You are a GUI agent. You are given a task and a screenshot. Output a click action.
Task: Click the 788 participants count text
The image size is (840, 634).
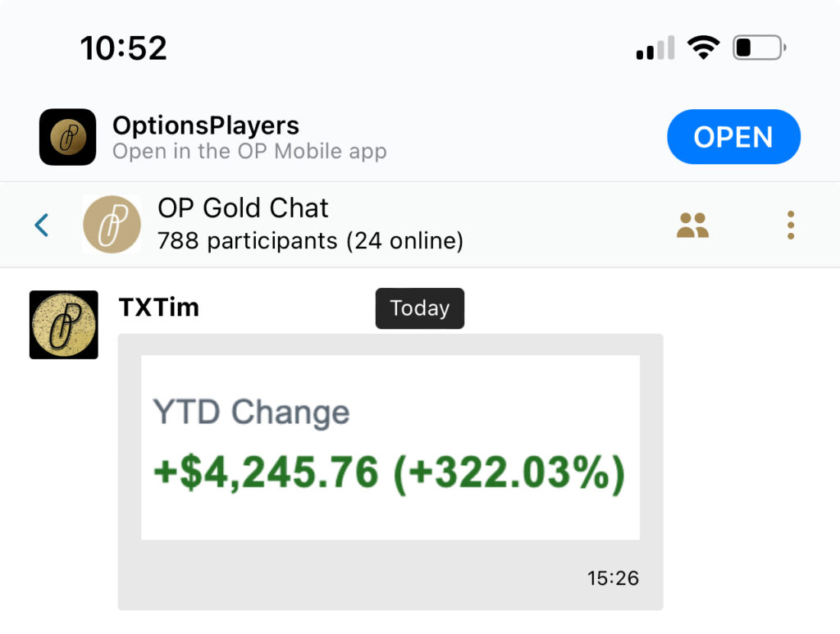point(310,241)
